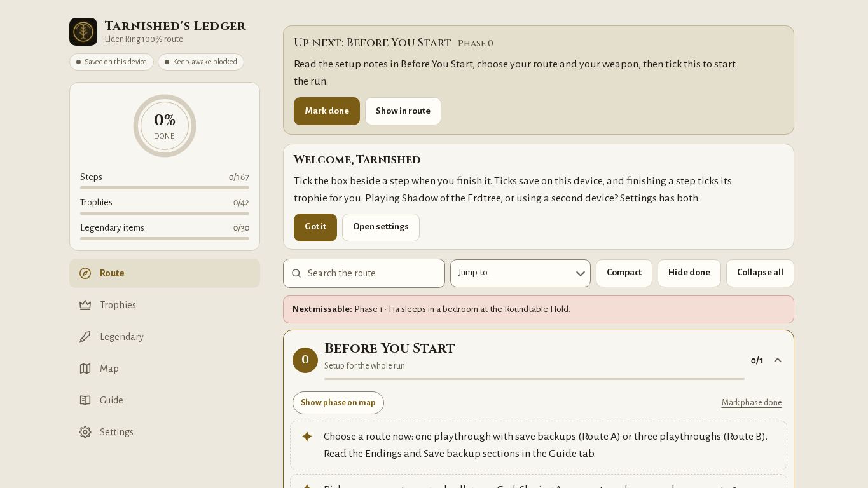Collapse the Before You Start phase chevron

point(778,360)
